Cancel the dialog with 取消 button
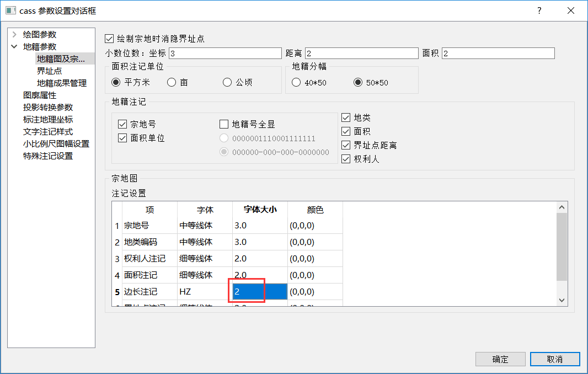Viewport: 588px width, 374px height. pos(555,359)
